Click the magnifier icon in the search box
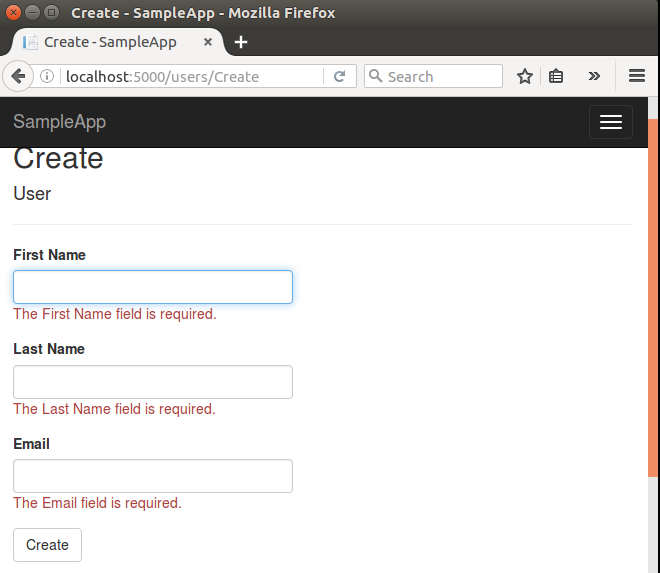 coord(375,77)
